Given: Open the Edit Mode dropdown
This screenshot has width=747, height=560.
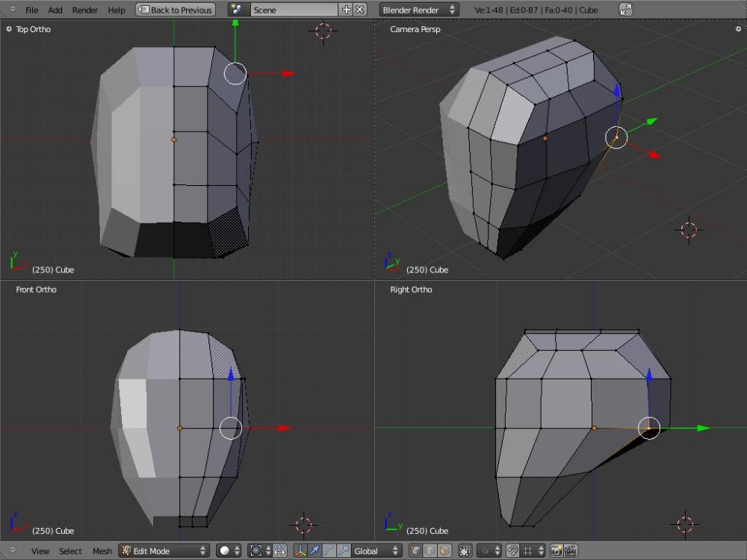Looking at the screenshot, I should [x=164, y=551].
